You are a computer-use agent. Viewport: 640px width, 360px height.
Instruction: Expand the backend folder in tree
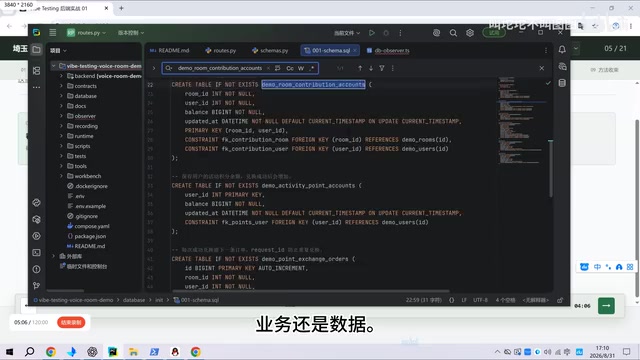click(x=61, y=76)
